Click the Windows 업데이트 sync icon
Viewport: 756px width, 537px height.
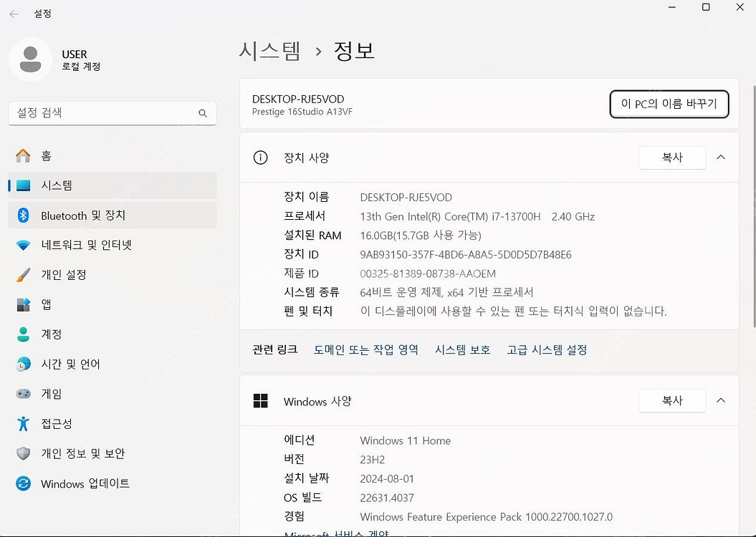click(x=23, y=483)
